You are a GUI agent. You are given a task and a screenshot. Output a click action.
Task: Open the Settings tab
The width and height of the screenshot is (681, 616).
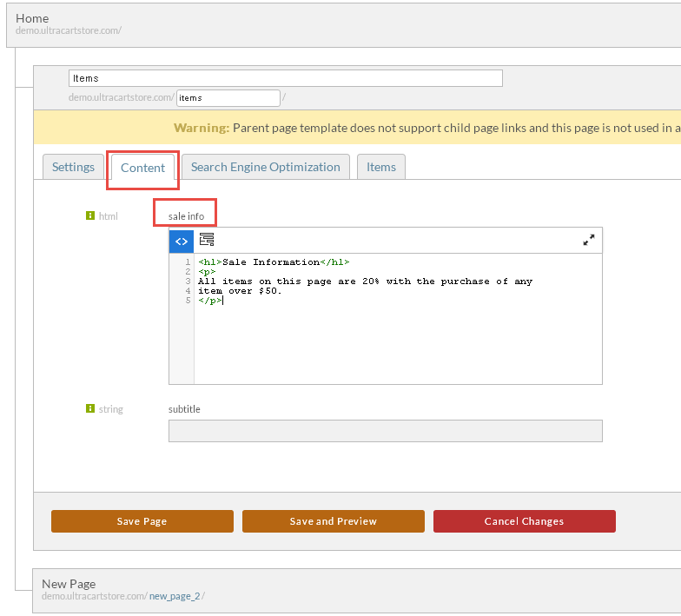coord(73,167)
